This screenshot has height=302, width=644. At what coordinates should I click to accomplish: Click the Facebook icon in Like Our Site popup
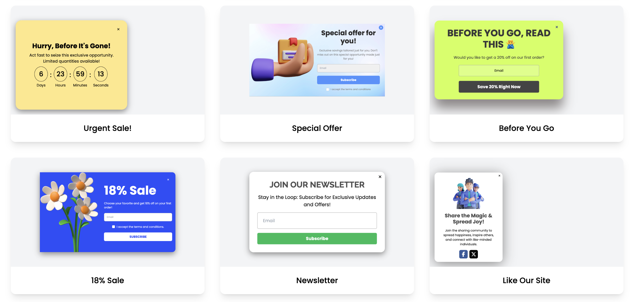463,254
